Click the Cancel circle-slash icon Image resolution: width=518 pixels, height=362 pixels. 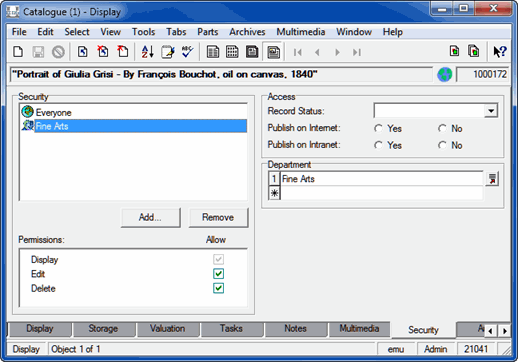point(58,52)
